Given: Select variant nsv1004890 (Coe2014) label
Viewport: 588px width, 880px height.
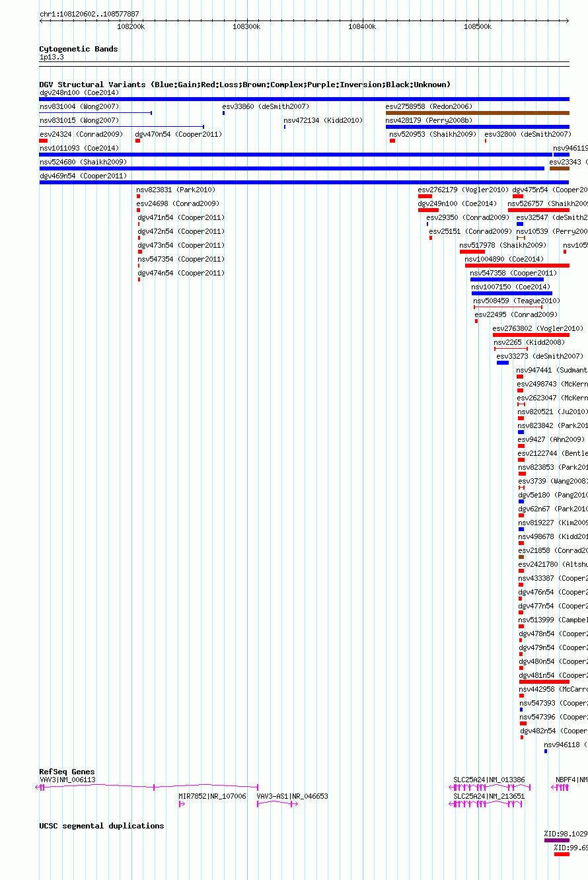Looking at the screenshot, I should pyautogui.click(x=505, y=259).
